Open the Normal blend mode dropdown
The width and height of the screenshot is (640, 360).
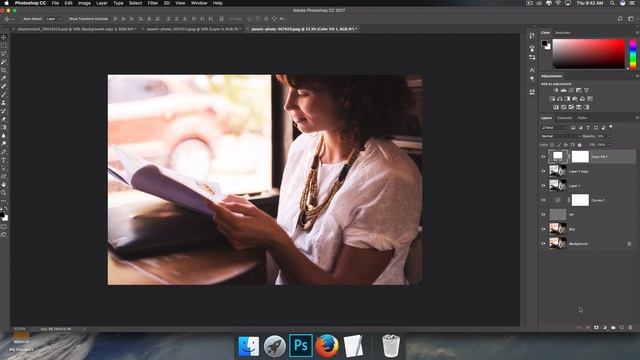click(x=560, y=136)
